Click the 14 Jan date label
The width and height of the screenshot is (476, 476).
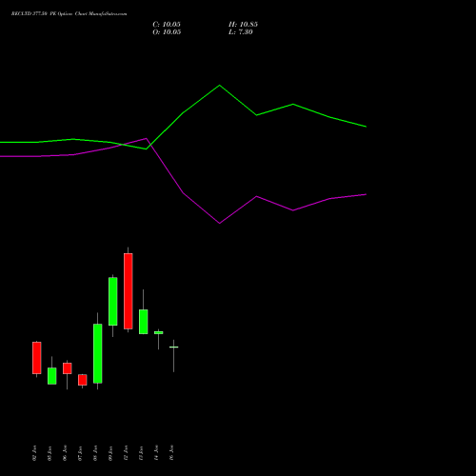pos(156,453)
